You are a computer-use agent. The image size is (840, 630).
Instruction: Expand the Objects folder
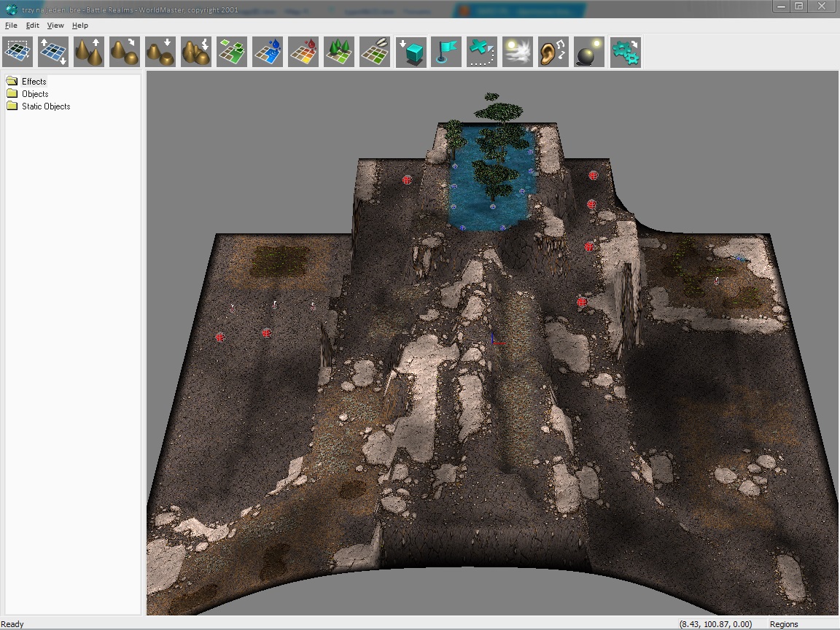pos(35,94)
